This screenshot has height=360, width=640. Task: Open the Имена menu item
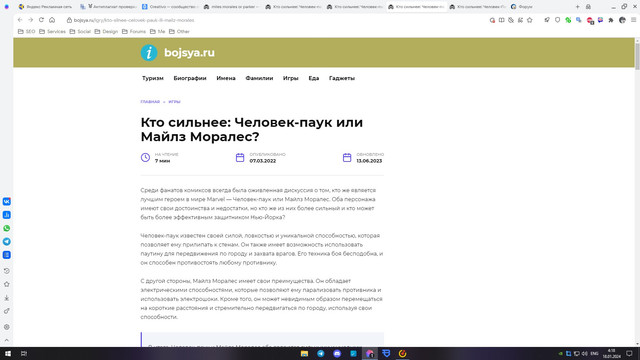(x=226, y=78)
